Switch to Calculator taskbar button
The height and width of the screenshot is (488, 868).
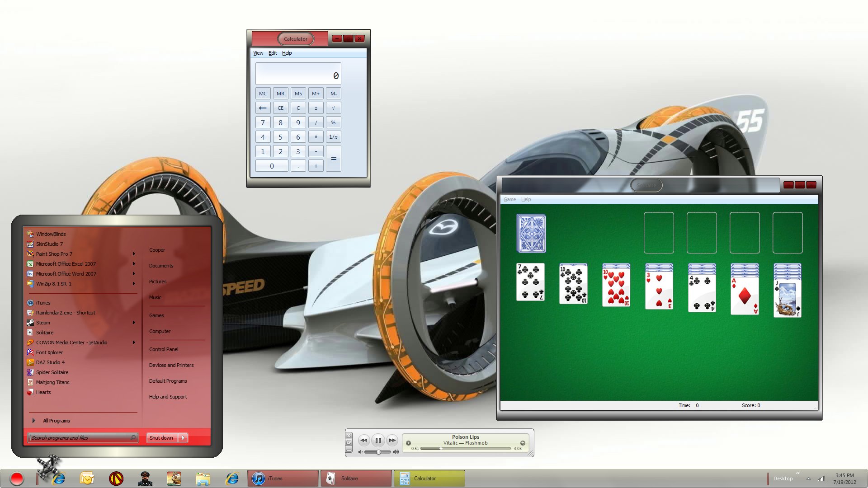(429, 478)
